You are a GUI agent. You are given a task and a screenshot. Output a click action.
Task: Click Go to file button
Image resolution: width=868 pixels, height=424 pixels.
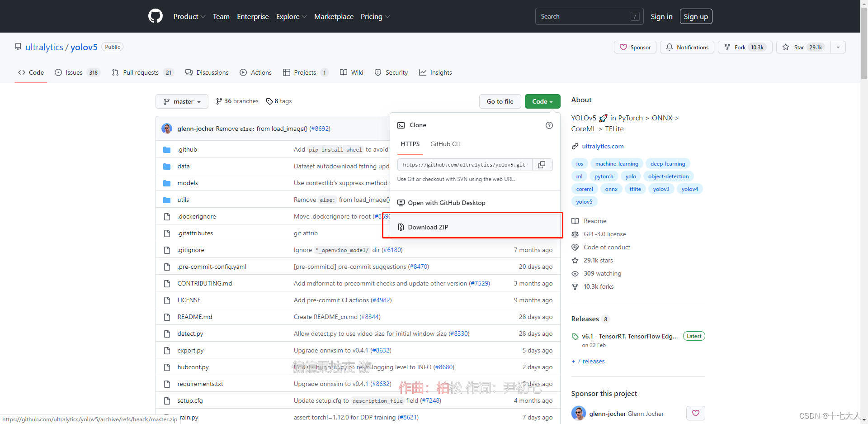500,101
